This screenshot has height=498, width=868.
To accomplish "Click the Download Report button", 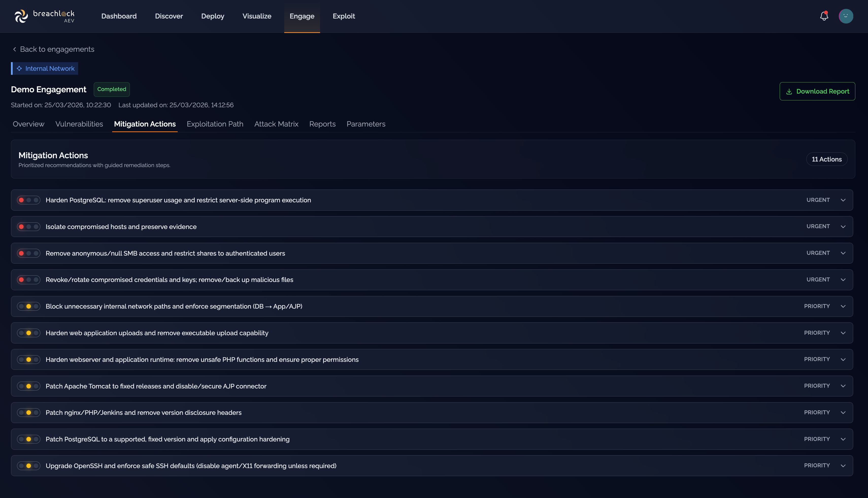I will [x=817, y=91].
